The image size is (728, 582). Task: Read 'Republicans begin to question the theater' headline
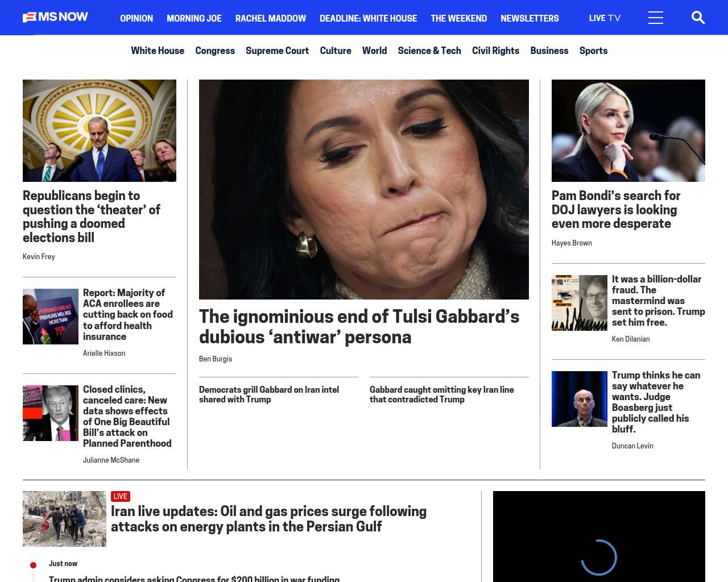[x=92, y=217]
